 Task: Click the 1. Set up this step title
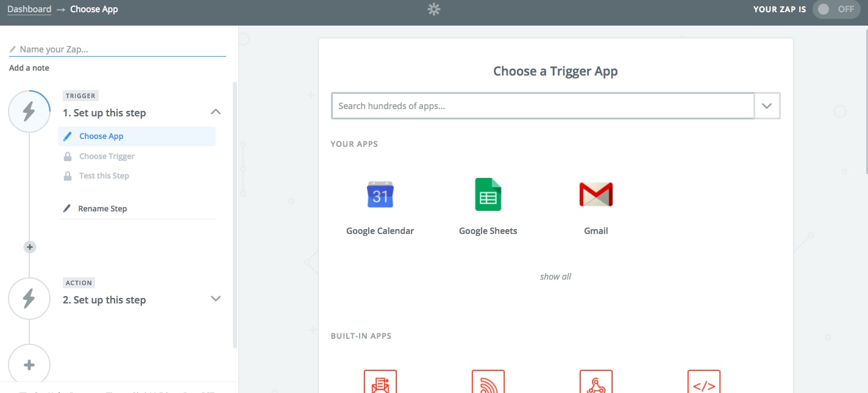(104, 113)
